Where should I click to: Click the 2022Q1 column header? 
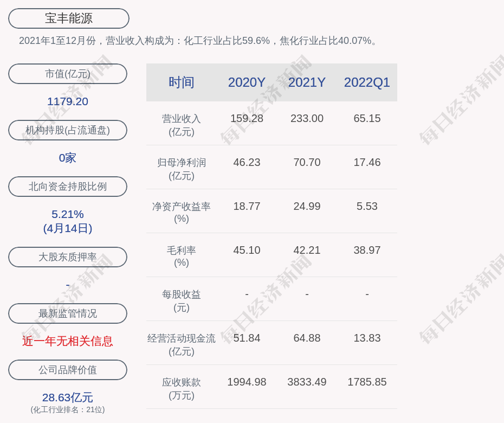(x=367, y=82)
